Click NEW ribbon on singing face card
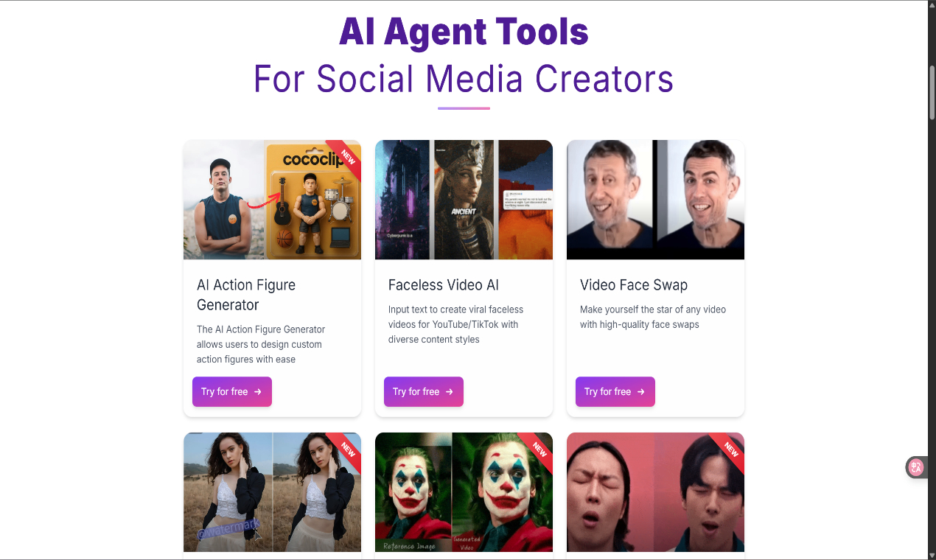Viewport: 936px width, 560px height. coord(729,449)
